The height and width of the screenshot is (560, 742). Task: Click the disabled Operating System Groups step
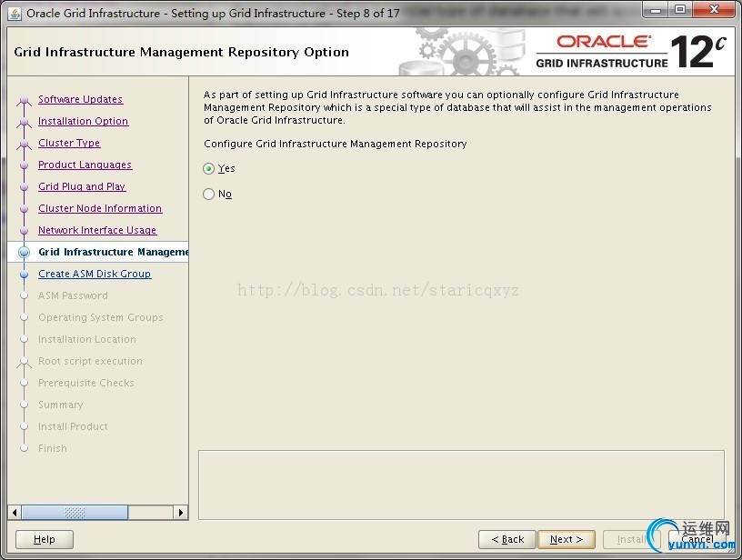pyautogui.click(x=101, y=317)
